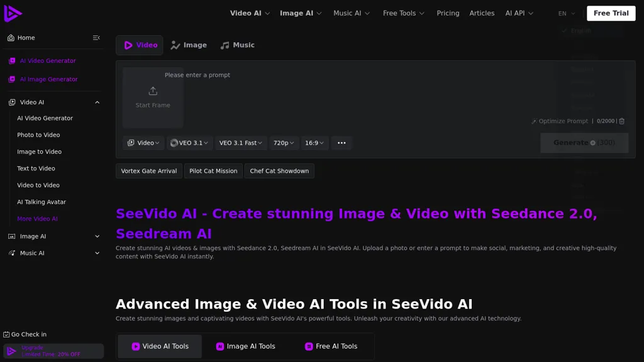Select the Vortex Gate Arrival prompt preset
644x362 pixels.
(x=148, y=171)
